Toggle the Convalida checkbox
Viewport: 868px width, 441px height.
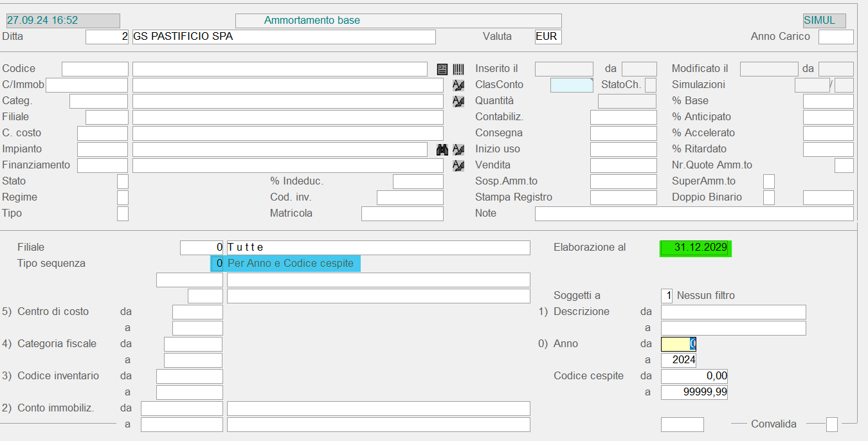tap(831, 424)
